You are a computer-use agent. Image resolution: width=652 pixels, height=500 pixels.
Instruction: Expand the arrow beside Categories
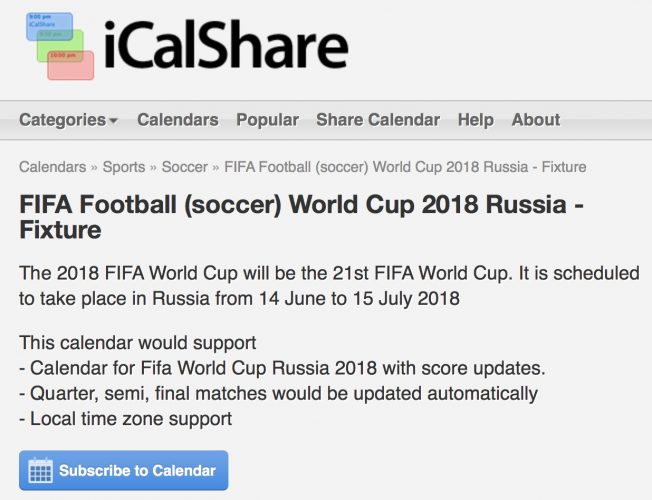tap(113, 121)
